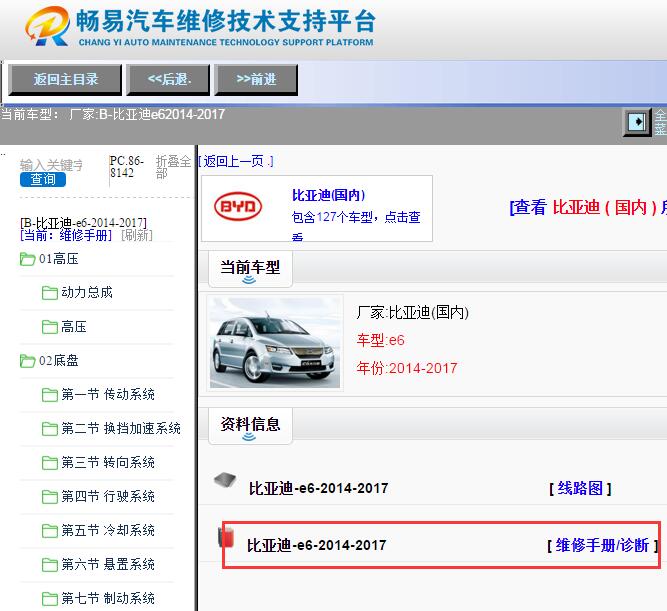Click the 厂家:比亚迪(国内) text
Image resolution: width=667 pixels, height=611 pixels.
click(412, 312)
